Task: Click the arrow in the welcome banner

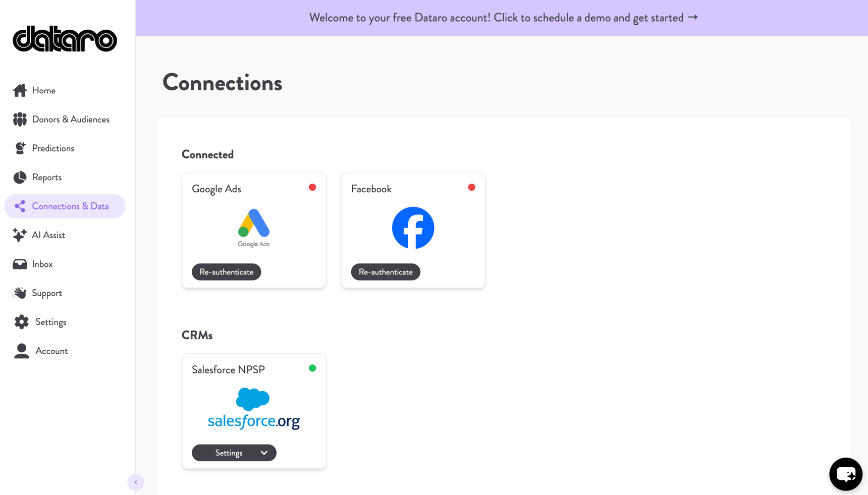Action: coord(693,17)
